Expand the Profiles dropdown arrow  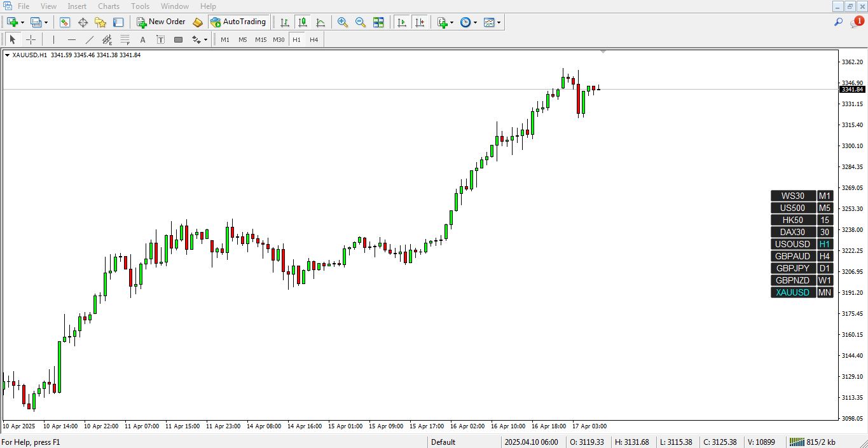pyautogui.click(x=46, y=22)
